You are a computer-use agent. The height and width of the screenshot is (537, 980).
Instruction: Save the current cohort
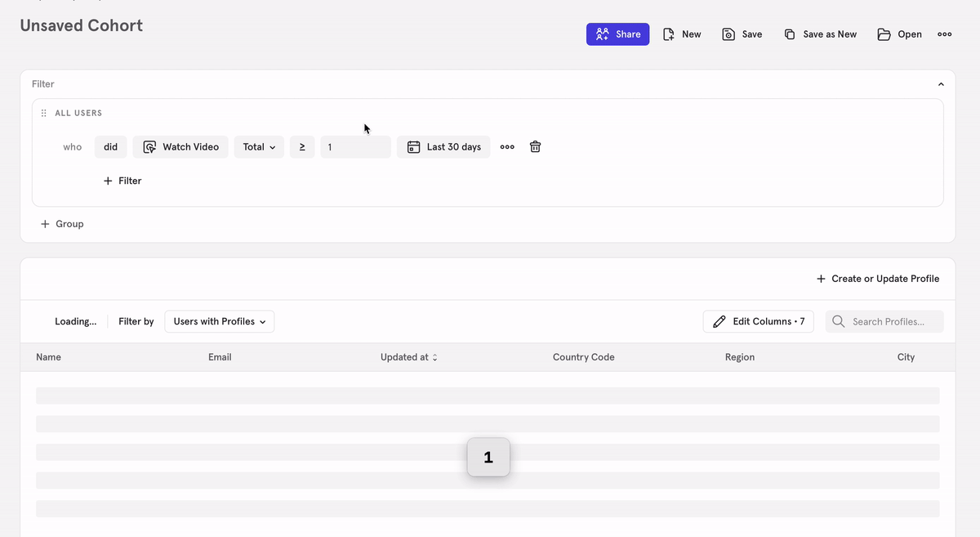point(742,34)
